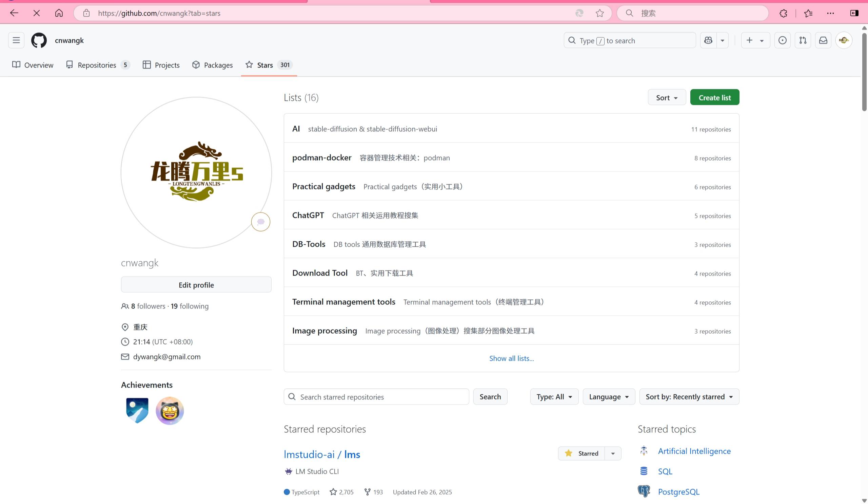The width and height of the screenshot is (868, 504).
Task: Bookmark this page with the star icon
Action: [x=600, y=13]
